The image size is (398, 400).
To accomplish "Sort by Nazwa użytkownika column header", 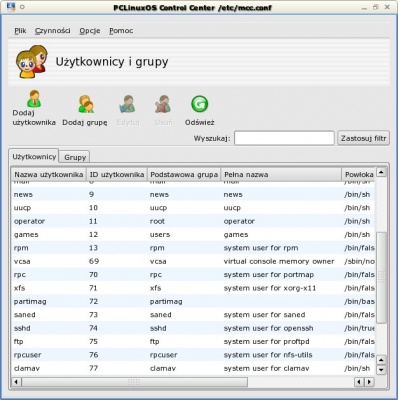I will tap(49, 175).
